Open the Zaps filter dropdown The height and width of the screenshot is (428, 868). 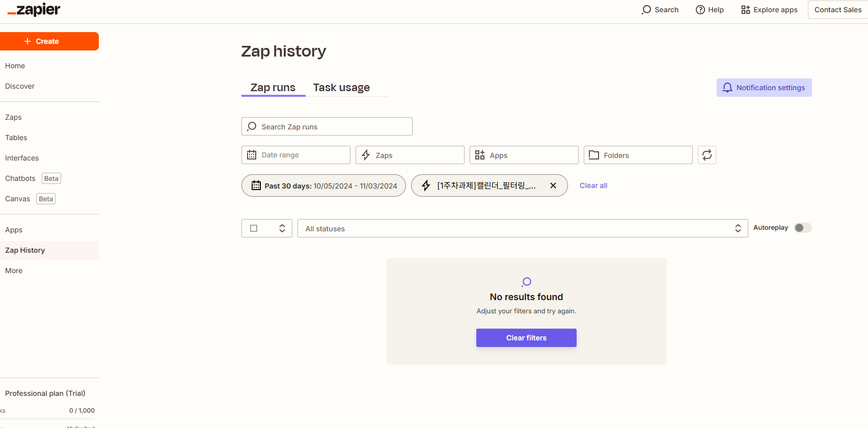(x=410, y=155)
